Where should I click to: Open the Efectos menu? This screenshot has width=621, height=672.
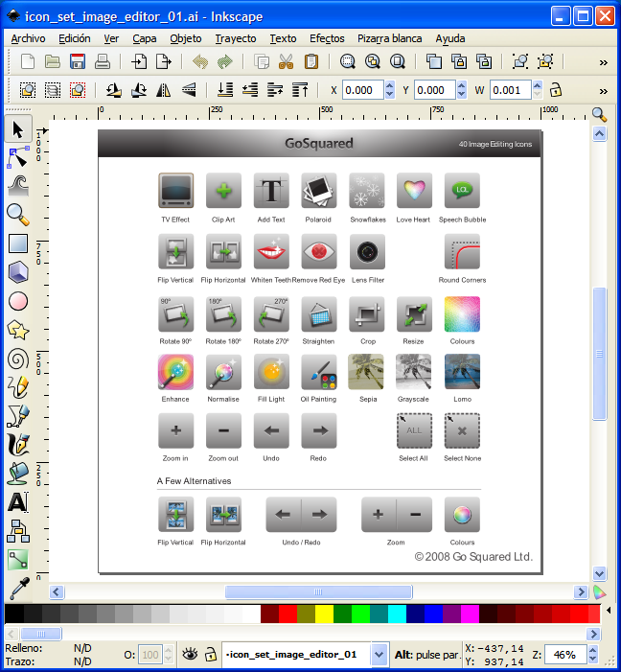pyautogui.click(x=327, y=38)
